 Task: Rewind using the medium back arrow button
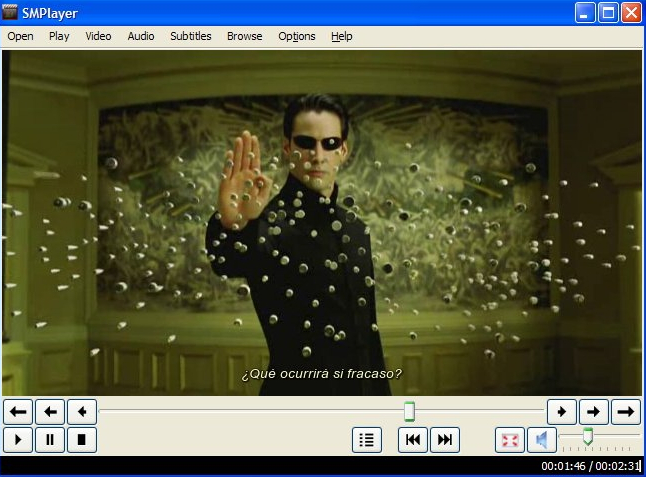click(50, 411)
